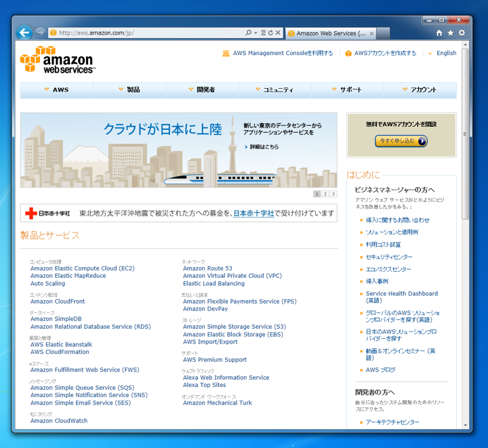Image resolution: width=488 pixels, height=448 pixels.
Task: Expand the 開発者 navigation menu
Action: click(202, 89)
